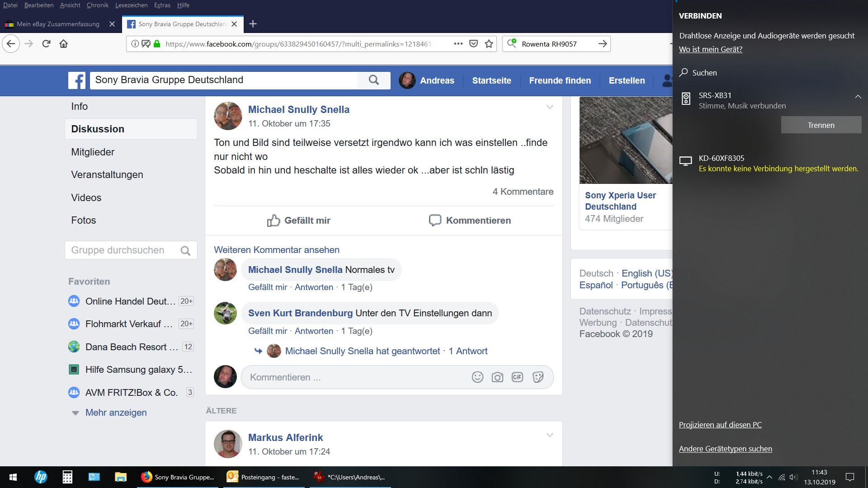
Task: Open Fotos in the group sidebar
Action: coord(83,220)
